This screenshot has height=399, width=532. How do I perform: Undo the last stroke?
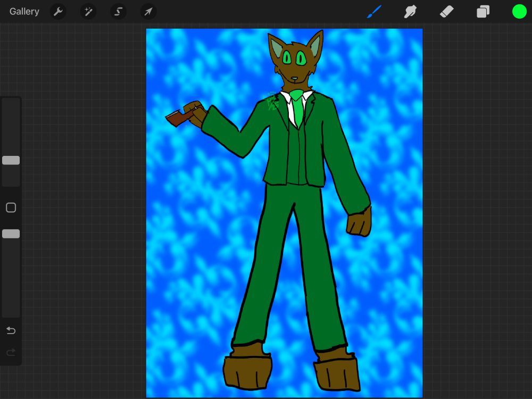click(11, 330)
